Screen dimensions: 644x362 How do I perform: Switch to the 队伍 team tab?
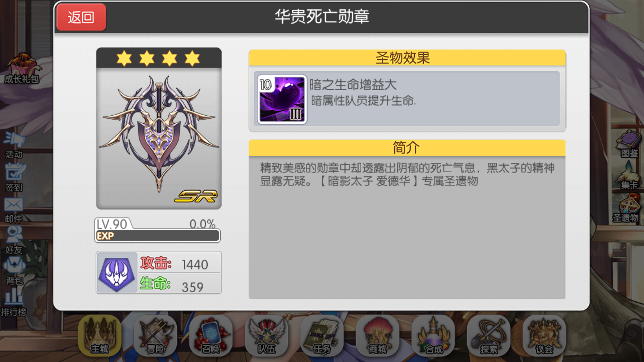(267, 336)
